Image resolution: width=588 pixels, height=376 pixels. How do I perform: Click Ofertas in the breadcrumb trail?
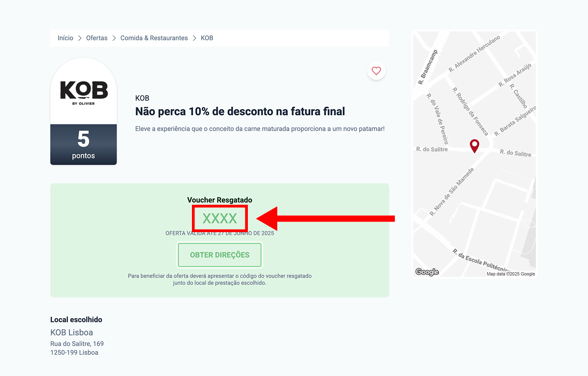coord(96,38)
